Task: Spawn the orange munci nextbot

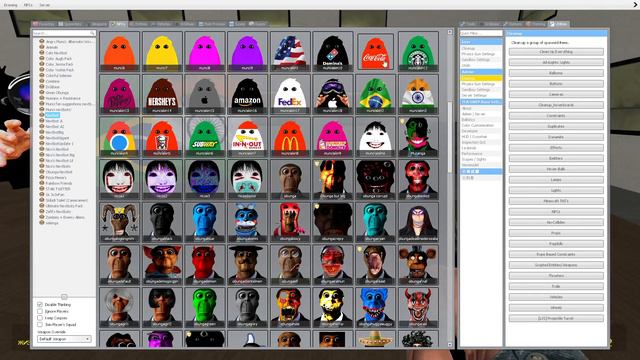Action: click(119, 51)
